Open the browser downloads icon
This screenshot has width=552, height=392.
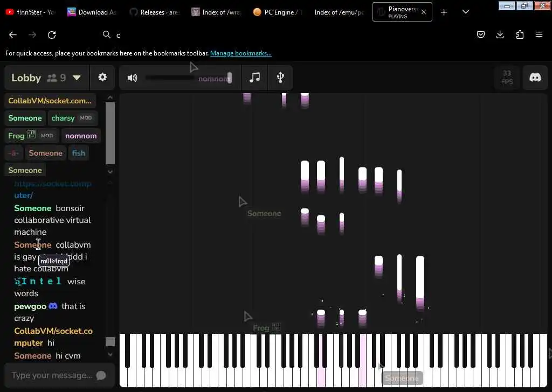[500, 34]
